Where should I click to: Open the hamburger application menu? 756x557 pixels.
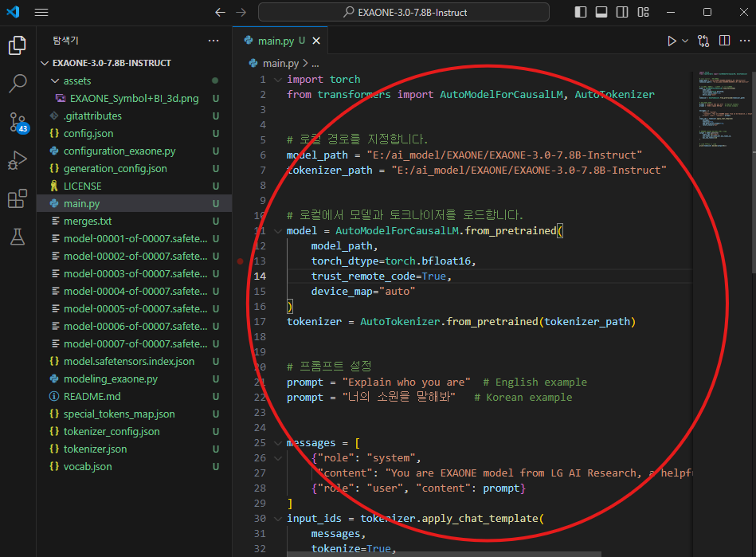point(41,12)
